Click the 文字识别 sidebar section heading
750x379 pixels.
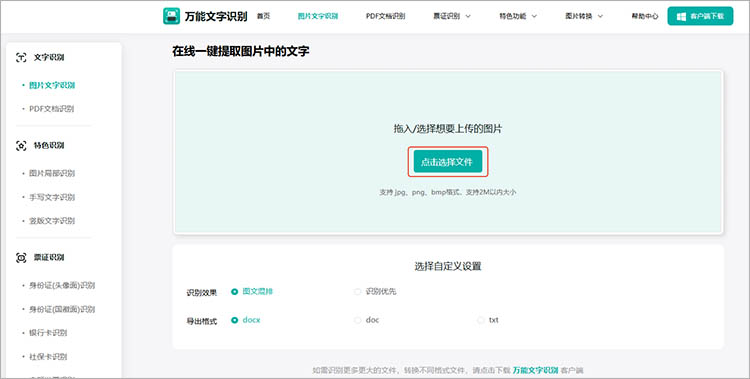click(x=49, y=57)
